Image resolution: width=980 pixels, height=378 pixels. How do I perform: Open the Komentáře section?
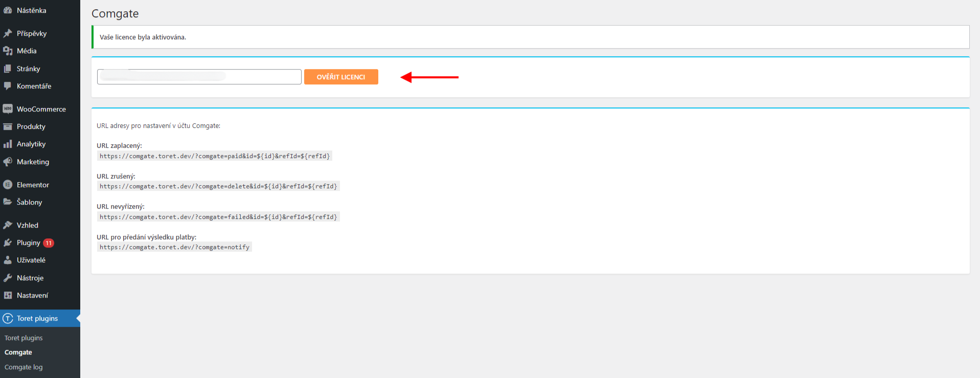(x=34, y=86)
